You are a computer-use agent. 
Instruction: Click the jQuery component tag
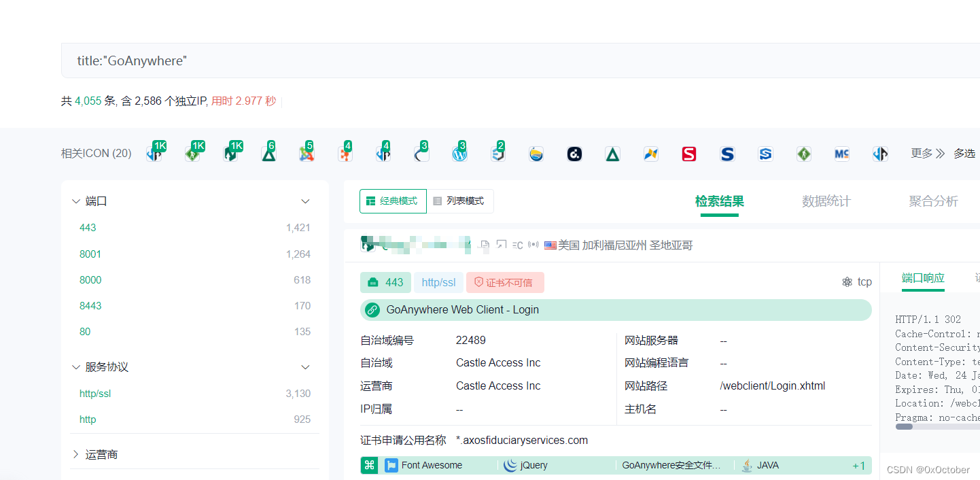[x=527, y=466]
